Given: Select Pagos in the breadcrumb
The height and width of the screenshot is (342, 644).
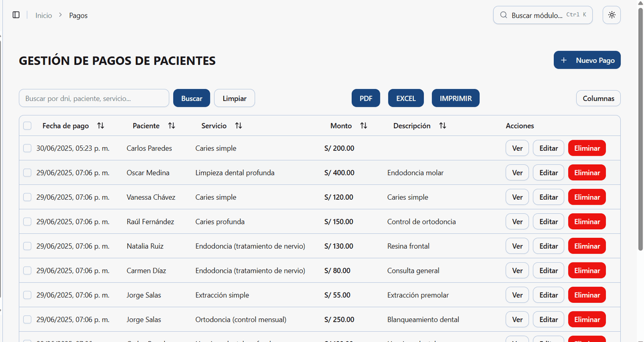Looking at the screenshot, I should [x=78, y=15].
